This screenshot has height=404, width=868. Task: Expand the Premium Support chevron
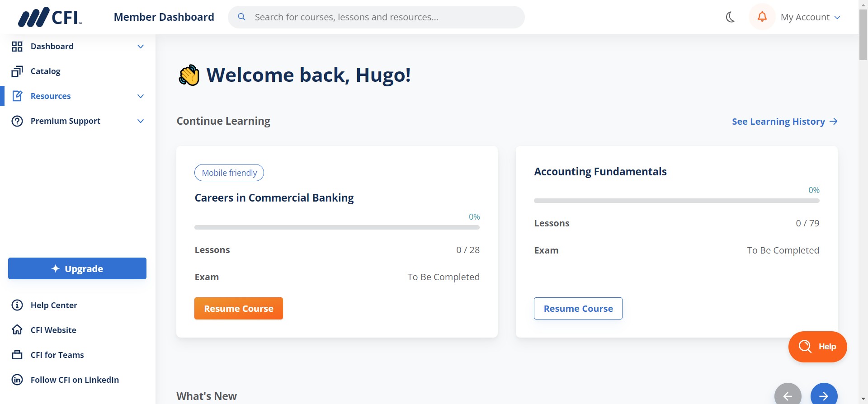pos(141,121)
